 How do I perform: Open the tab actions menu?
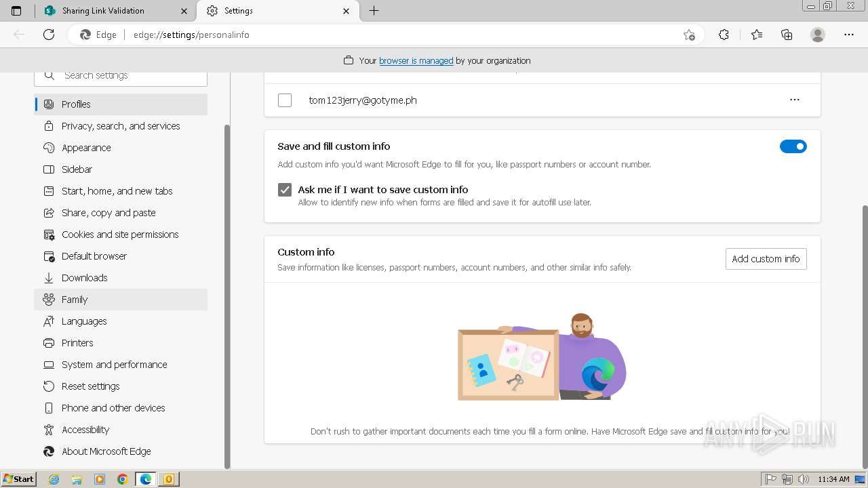tap(16, 11)
